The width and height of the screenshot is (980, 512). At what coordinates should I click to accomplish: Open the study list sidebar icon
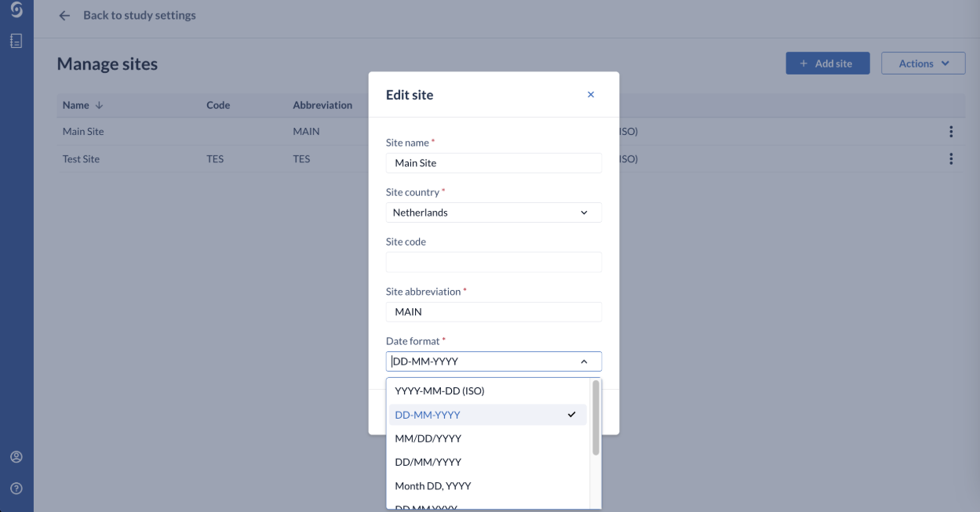(x=16, y=41)
